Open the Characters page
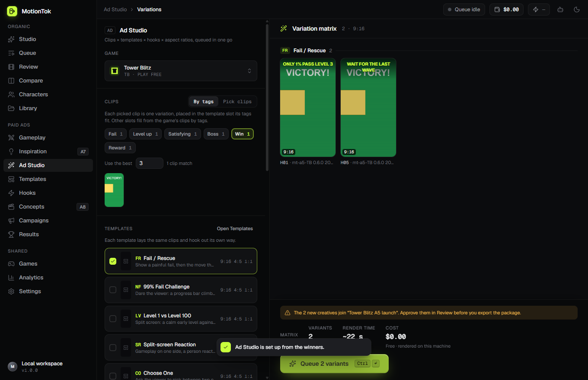The height and width of the screenshot is (380, 588). (x=48, y=95)
